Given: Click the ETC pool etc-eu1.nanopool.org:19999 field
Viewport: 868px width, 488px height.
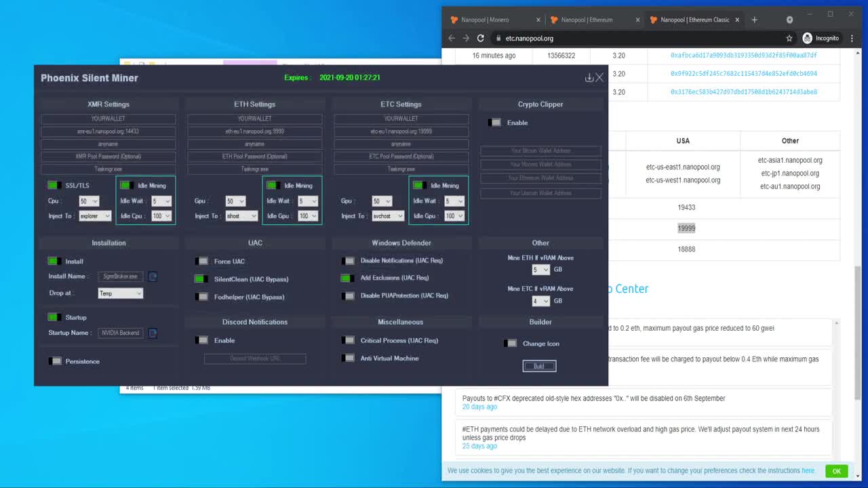Looking at the screenshot, I should (401, 131).
